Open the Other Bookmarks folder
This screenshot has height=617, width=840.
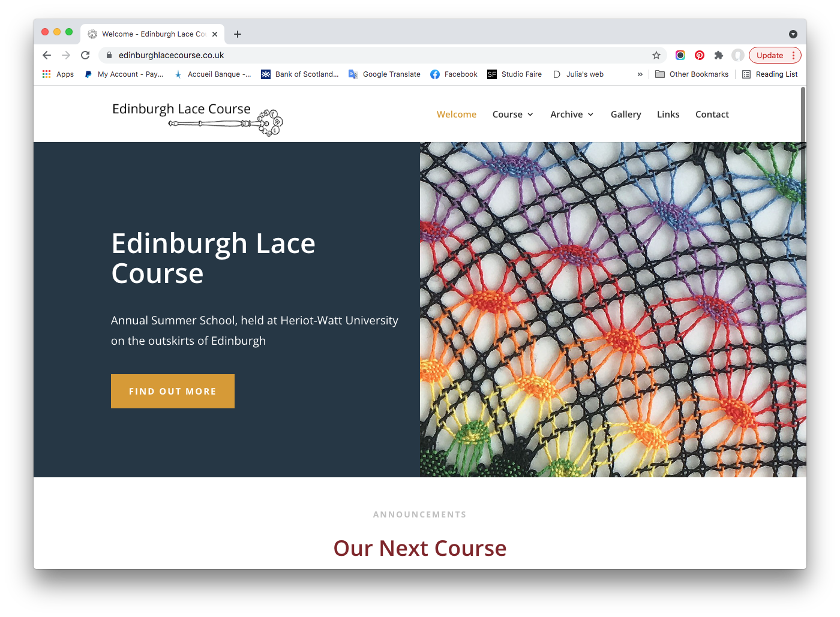[x=692, y=74]
